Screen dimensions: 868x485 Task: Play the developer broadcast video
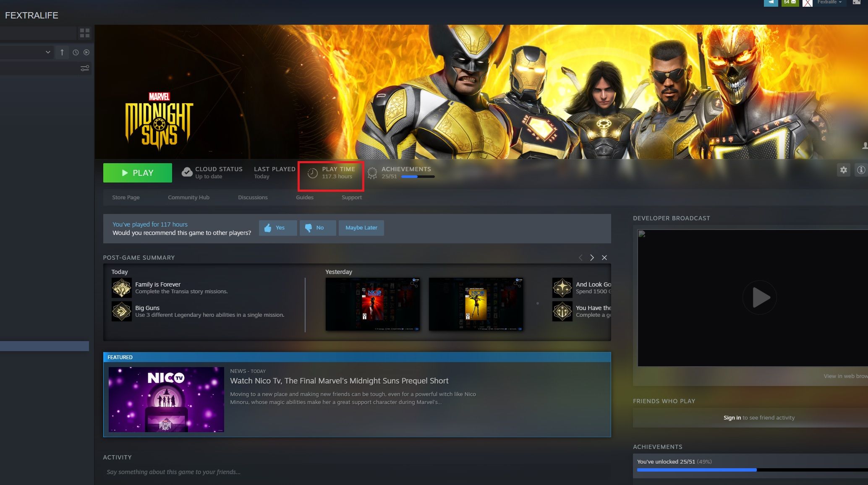pyautogui.click(x=759, y=297)
